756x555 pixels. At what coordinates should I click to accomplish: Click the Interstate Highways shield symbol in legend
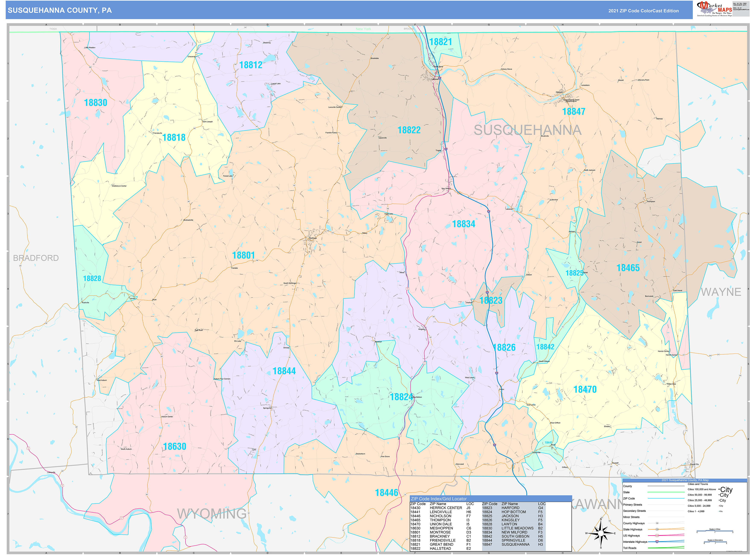[657, 542]
